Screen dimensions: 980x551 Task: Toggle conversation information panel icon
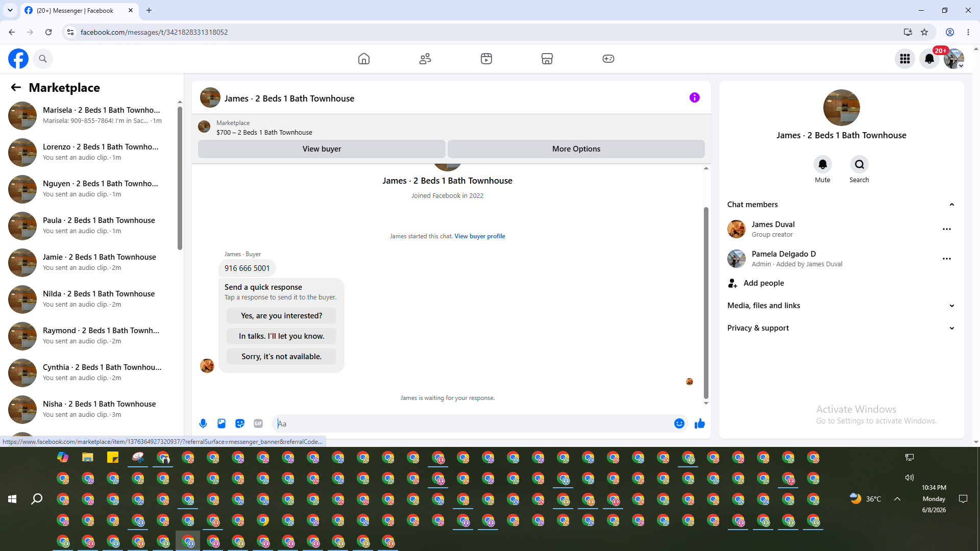[x=695, y=97]
